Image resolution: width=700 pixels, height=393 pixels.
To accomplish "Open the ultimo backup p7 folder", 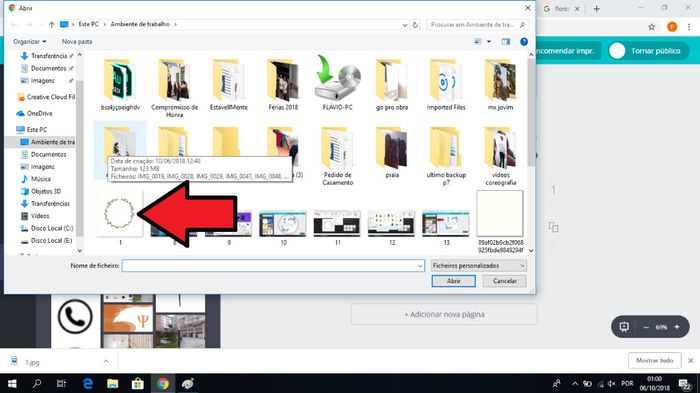I will click(446, 156).
